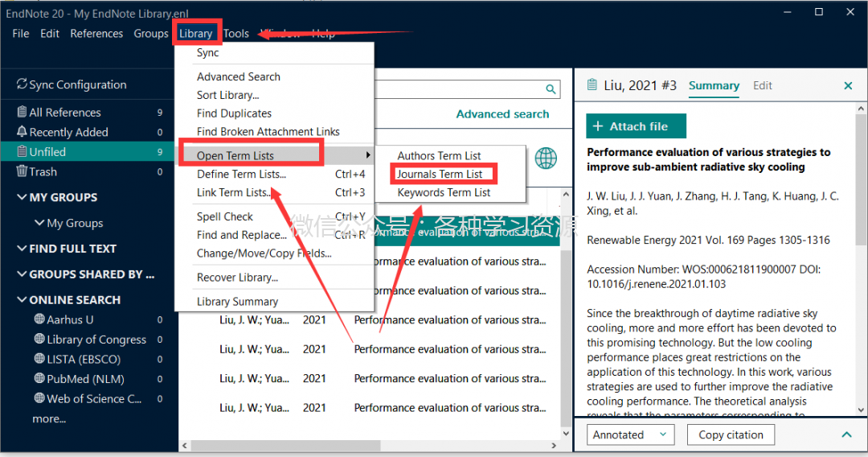Click the Attach file button
The height and width of the screenshot is (457, 868).
coord(636,126)
